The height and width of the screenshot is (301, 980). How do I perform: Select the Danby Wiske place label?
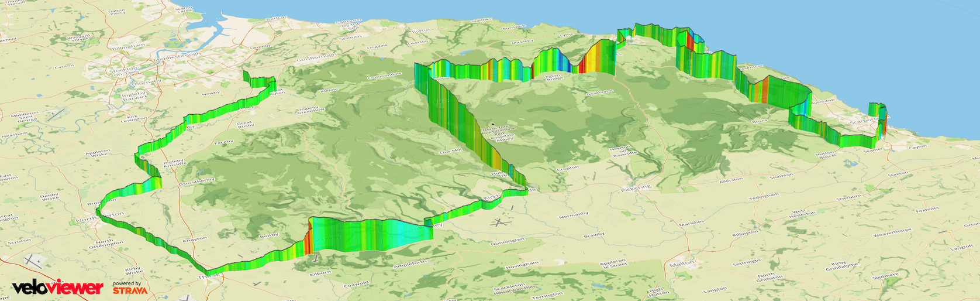point(50,196)
